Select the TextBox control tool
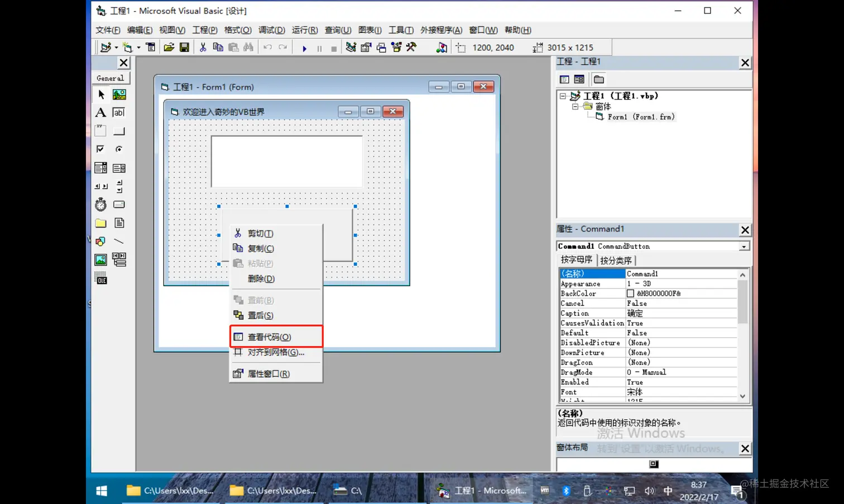Screen dimensions: 844x504 [119, 113]
